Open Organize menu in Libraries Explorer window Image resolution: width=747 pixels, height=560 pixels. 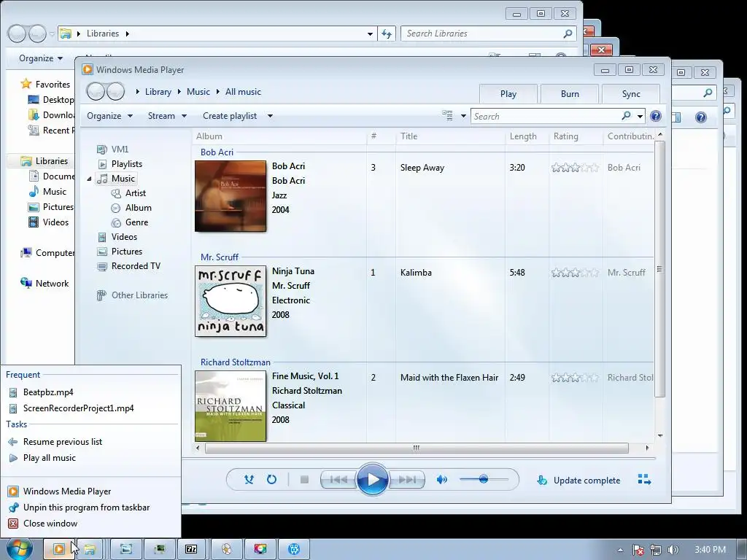(41, 58)
